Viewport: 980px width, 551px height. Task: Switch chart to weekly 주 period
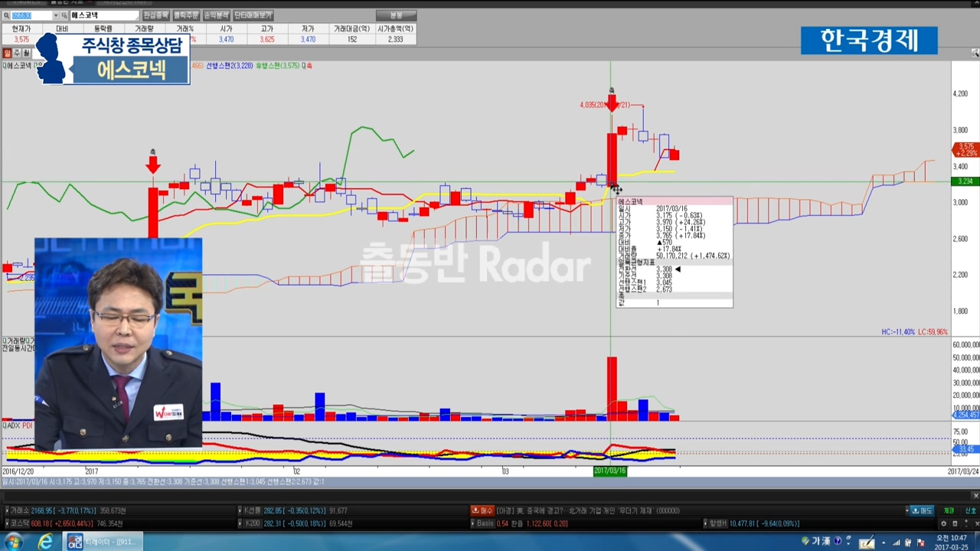(x=17, y=53)
